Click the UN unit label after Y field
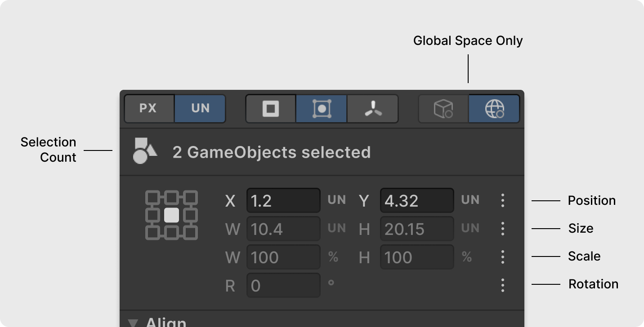Image resolution: width=644 pixels, height=327 pixels. tap(470, 200)
